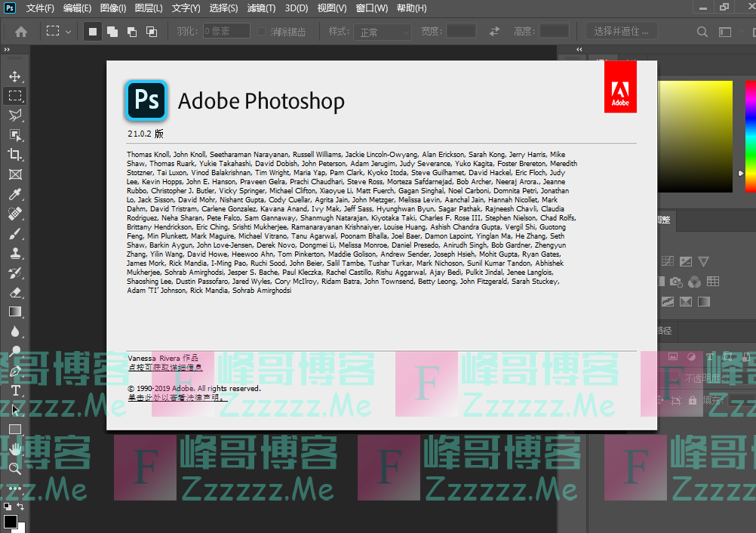Click the hue spectrum slider strip
Screen dimensions: 756x533
[750, 136]
